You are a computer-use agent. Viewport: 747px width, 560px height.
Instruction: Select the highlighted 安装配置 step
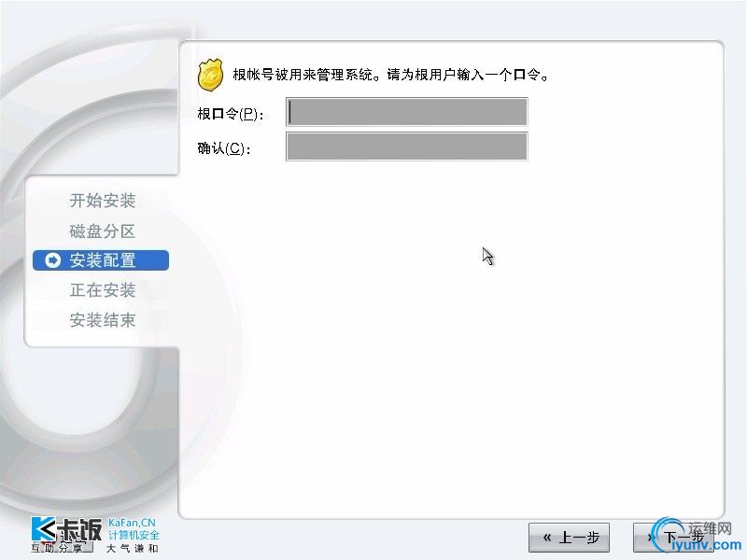(101, 260)
